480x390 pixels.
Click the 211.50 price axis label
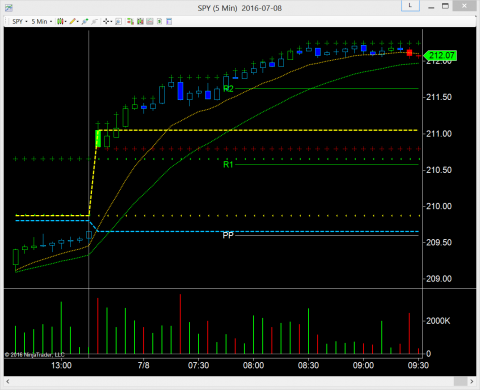(439, 97)
